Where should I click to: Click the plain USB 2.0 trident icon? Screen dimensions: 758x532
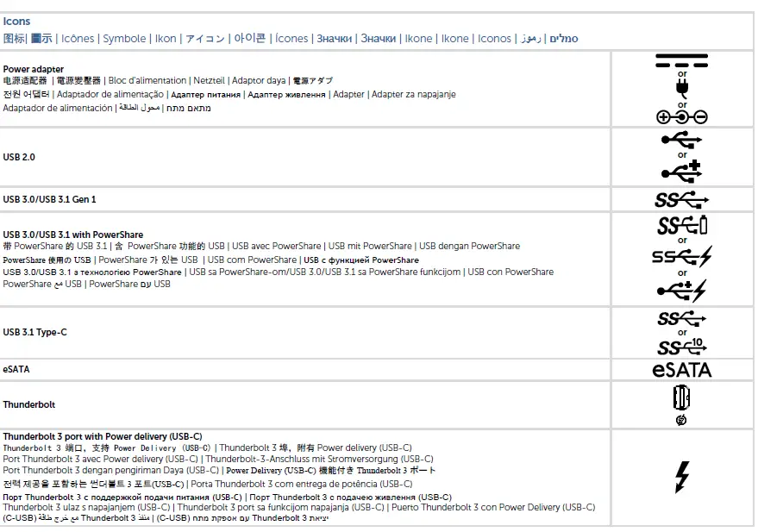[681, 141]
